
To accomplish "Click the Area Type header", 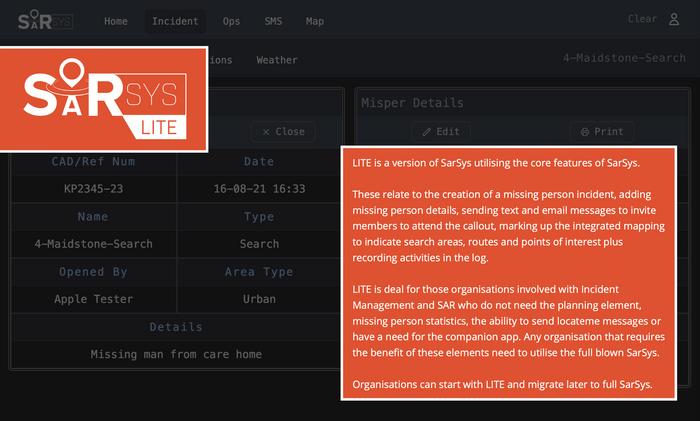I will 259,272.
